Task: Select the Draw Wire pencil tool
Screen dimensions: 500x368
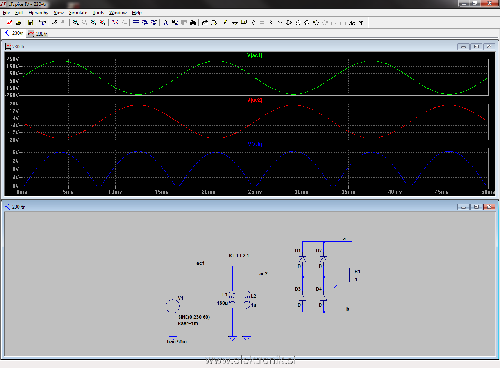Action: 225,22
